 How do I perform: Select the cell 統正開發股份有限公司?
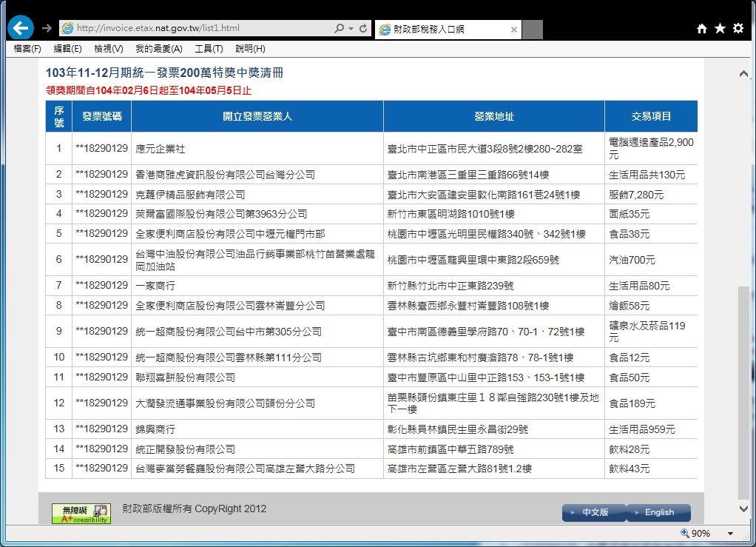[257, 449]
